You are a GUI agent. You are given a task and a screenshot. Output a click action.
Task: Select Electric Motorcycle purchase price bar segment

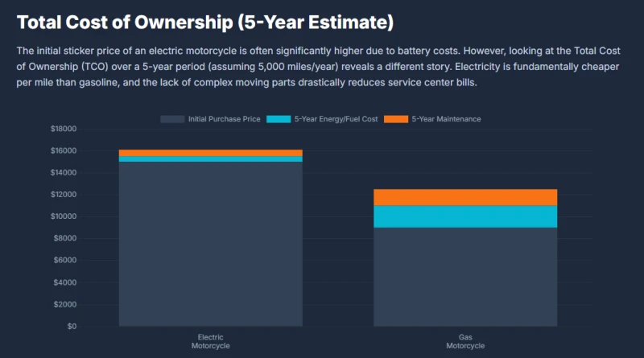pyautogui.click(x=211, y=244)
